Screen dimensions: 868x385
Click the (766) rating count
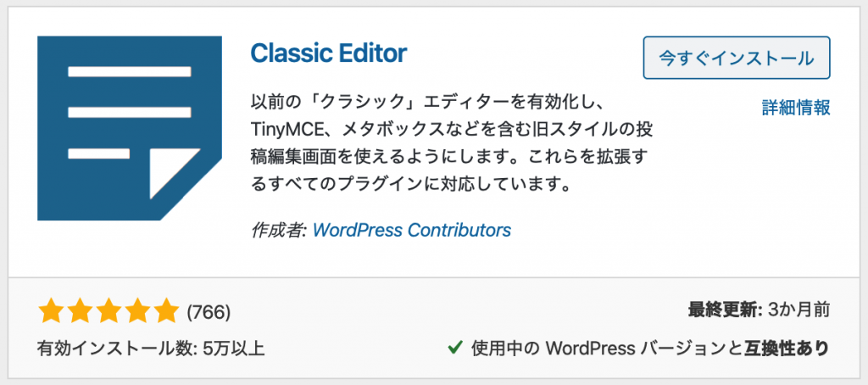209,312
